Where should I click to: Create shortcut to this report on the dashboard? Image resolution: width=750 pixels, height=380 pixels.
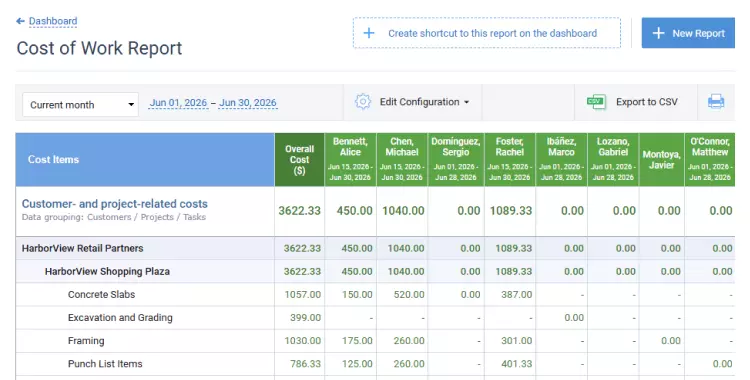pos(487,33)
